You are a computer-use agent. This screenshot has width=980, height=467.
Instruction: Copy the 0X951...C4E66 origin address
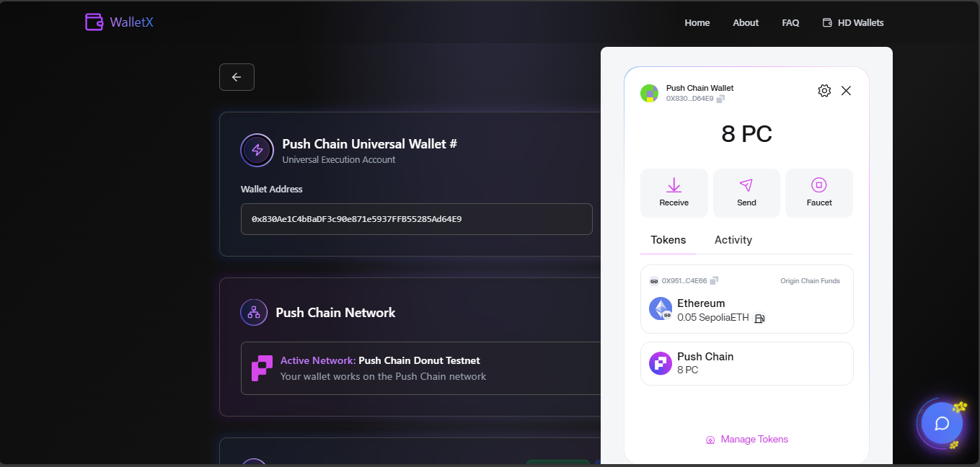(714, 281)
